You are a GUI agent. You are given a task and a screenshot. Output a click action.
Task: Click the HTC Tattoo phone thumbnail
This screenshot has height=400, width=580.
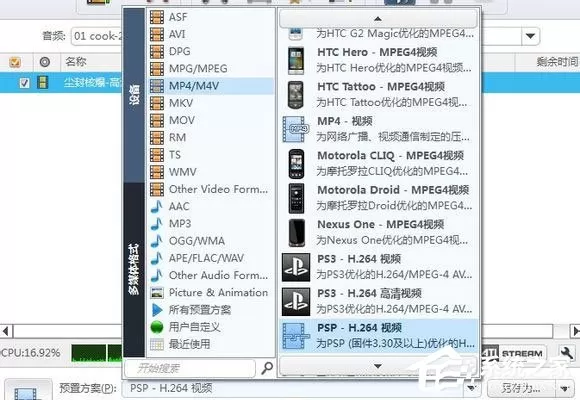point(296,95)
